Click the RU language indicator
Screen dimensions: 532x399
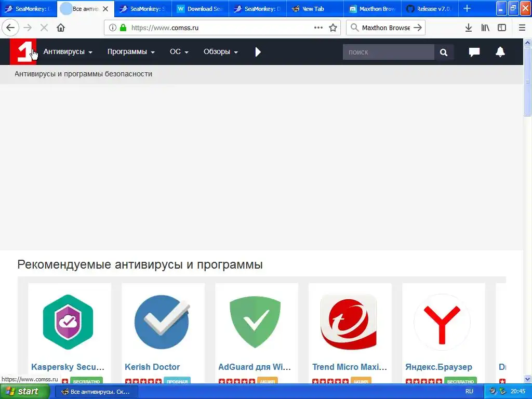point(469,391)
